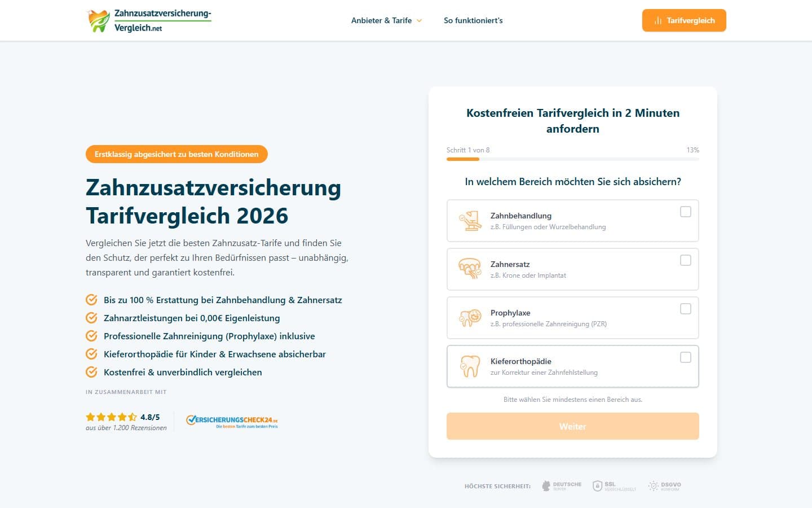Tick the Zahnersatz checkbox
This screenshot has height=508, width=812.
point(686,260)
